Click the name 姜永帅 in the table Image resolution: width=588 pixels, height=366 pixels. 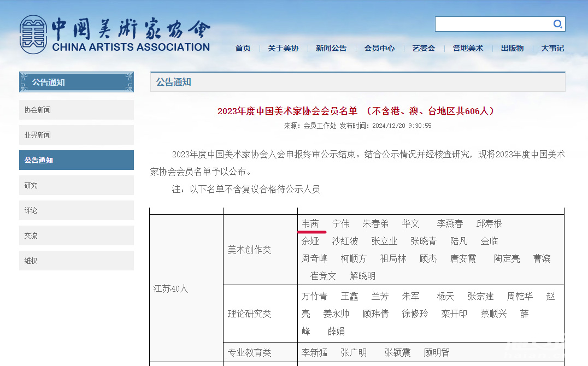tap(337, 314)
